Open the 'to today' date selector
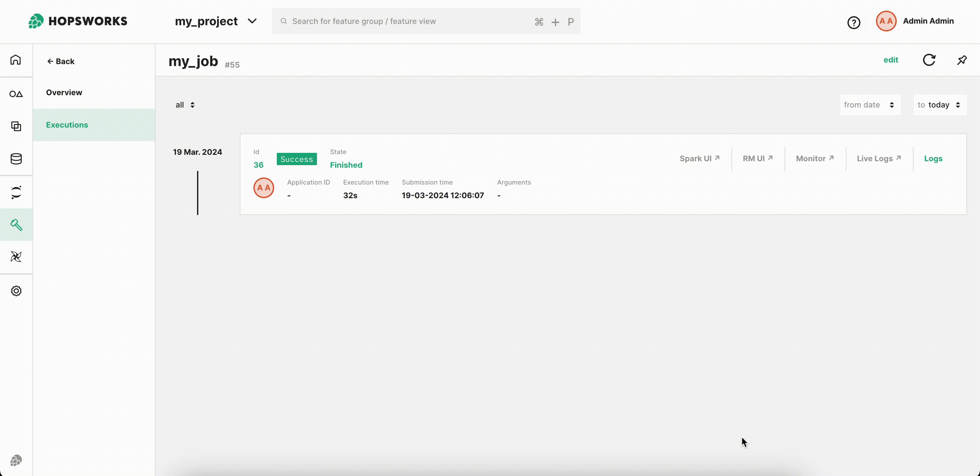 coord(939,105)
